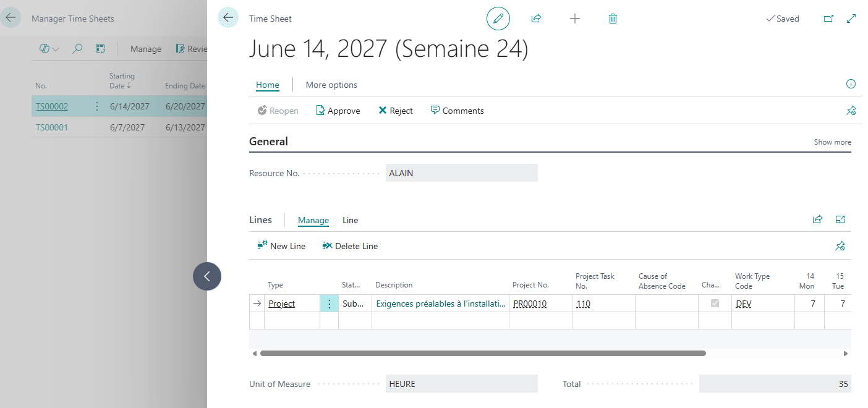Screen dimensions: 868x408
Task: Click Delete Line in Lines
Action: [350, 246]
